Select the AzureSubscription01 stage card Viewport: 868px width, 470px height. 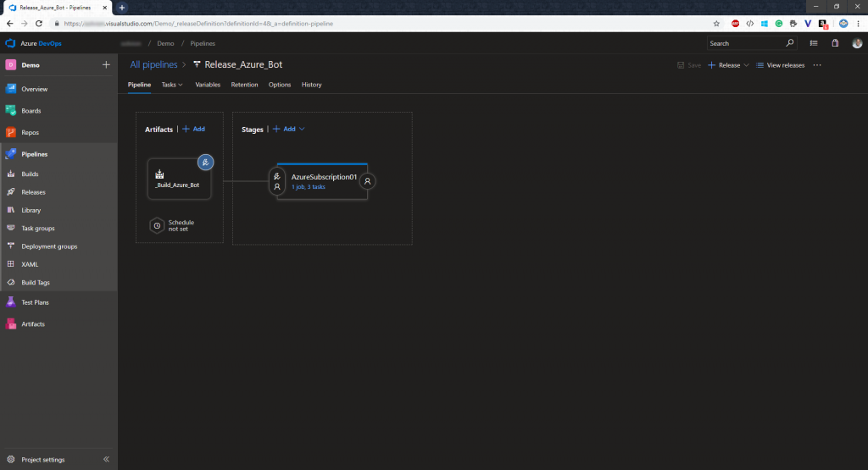click(322, 181)
